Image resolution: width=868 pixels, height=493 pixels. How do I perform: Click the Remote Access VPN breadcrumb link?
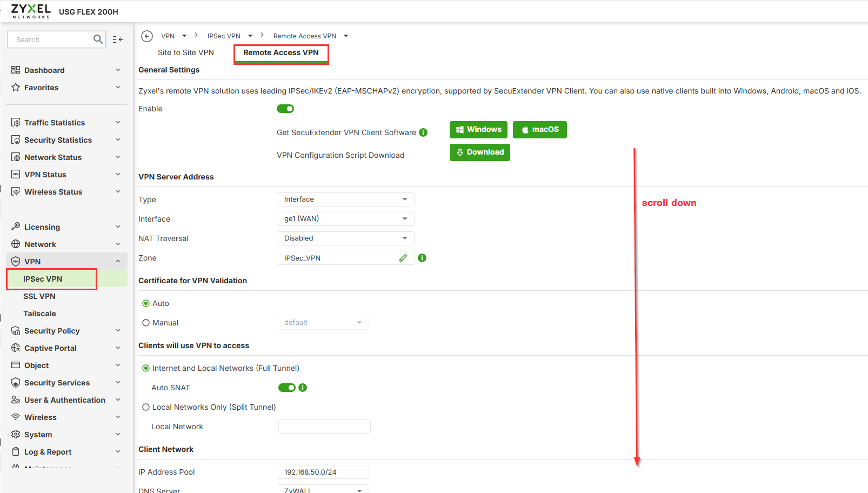coord(305,36)
